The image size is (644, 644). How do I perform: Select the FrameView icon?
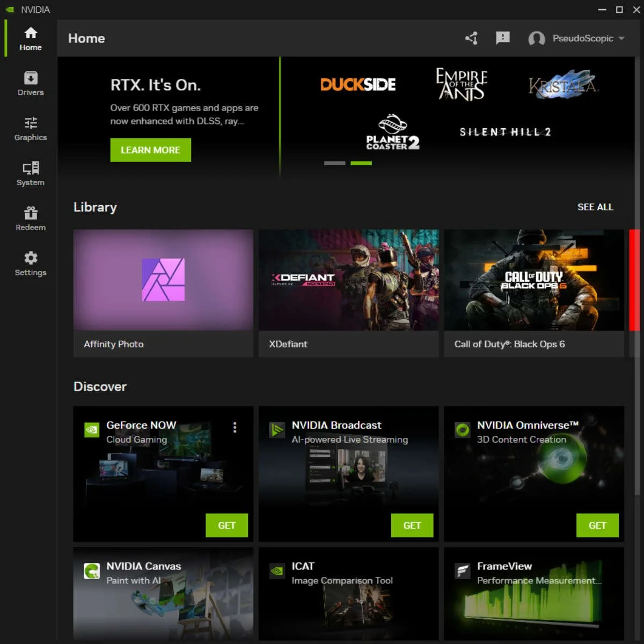(462, 570)
